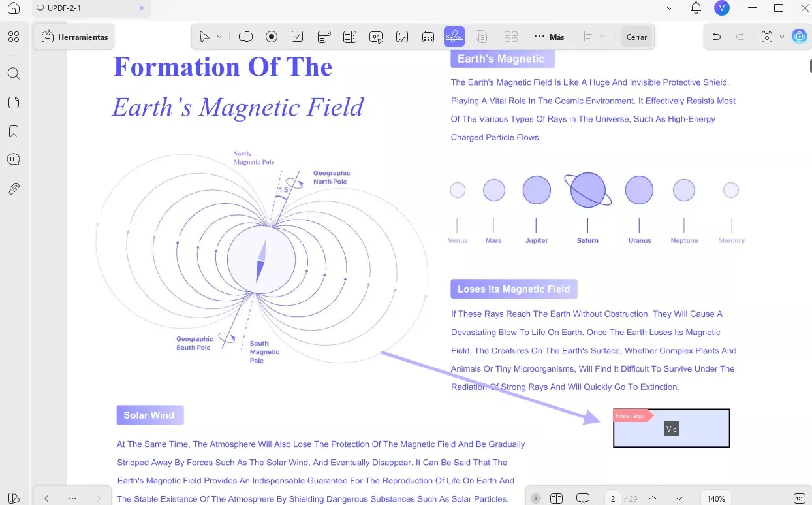Screen dimensions: 812x505
Task: Open the tab list chevron in title bar
Action: [x=670, y=8]
